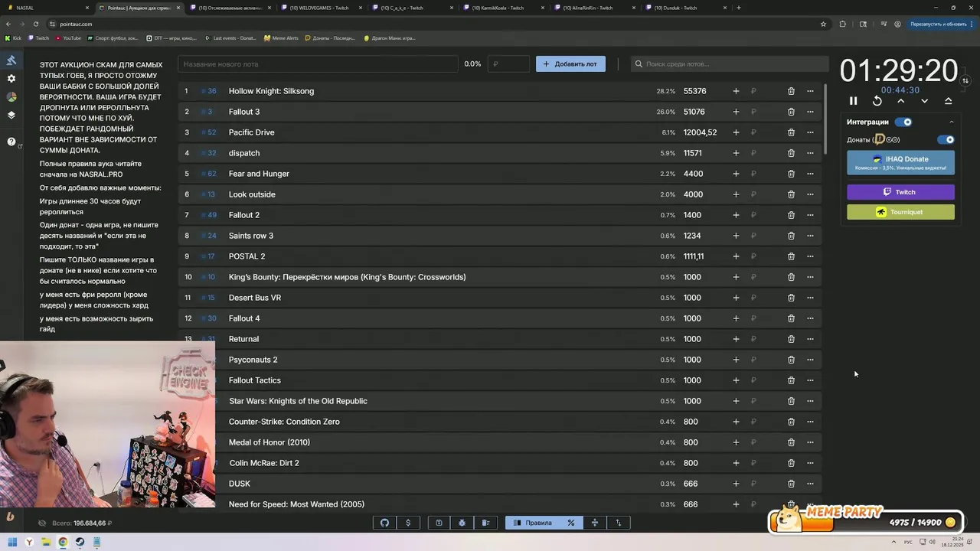Open the Meme Alerts bookmark
The height and width of the screenshot is (551, 980).
[281, 37]
